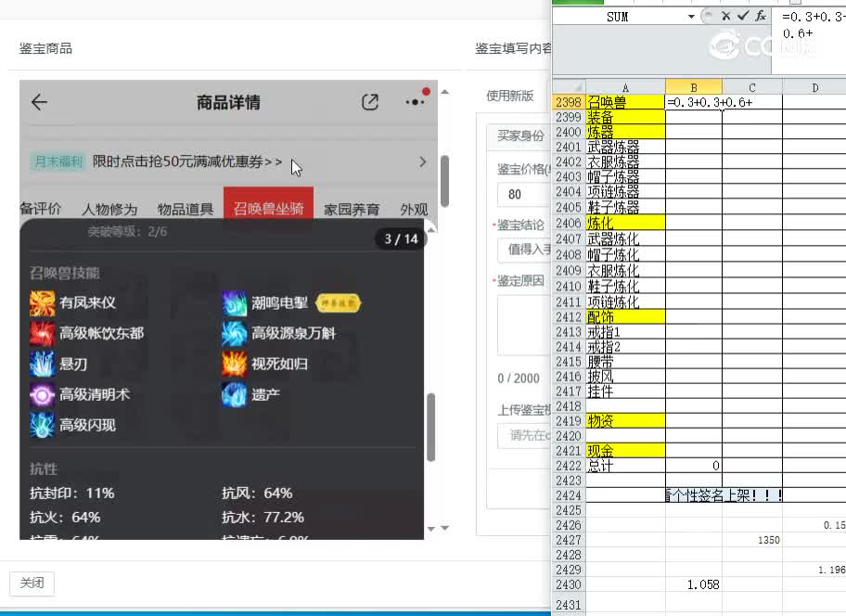
Task: Cancel the formula entry in Excel formula bar
Action: 725,16
